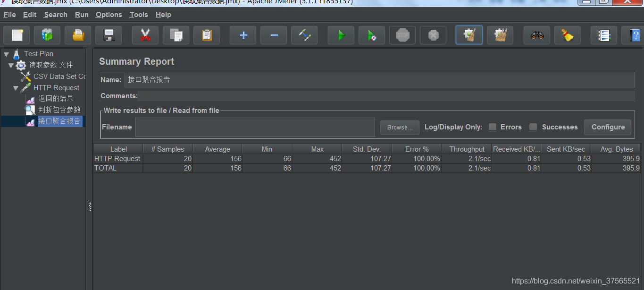Click the Throughput column header

[467, 149]
